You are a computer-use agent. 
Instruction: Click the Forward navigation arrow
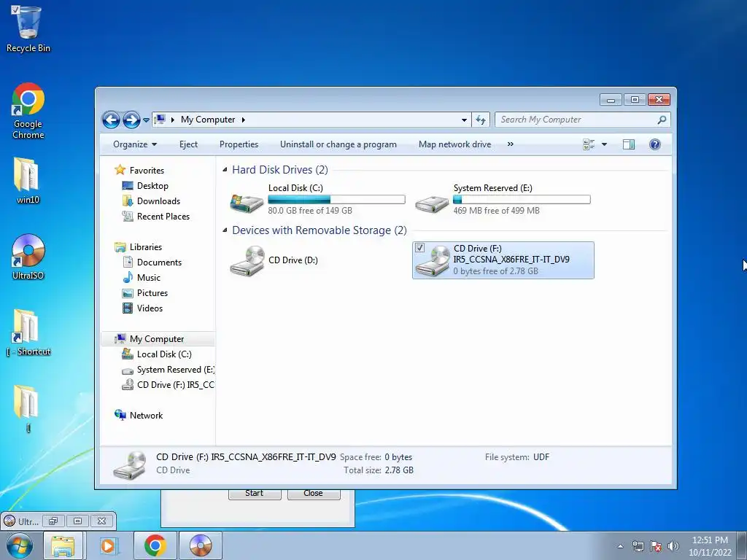pyautogui.click(x=131, y=120)
